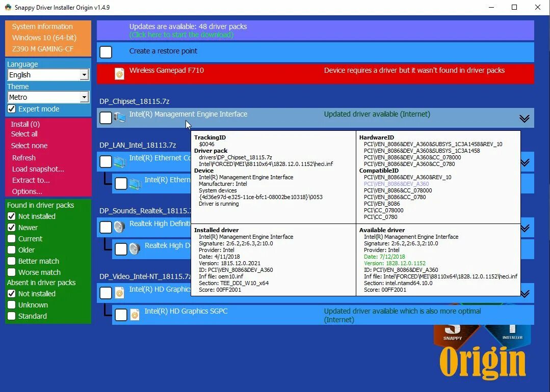Click the Intel HD Graphics driver icon
The width and height of the screenshot is (550, 392).
point(120,293)
